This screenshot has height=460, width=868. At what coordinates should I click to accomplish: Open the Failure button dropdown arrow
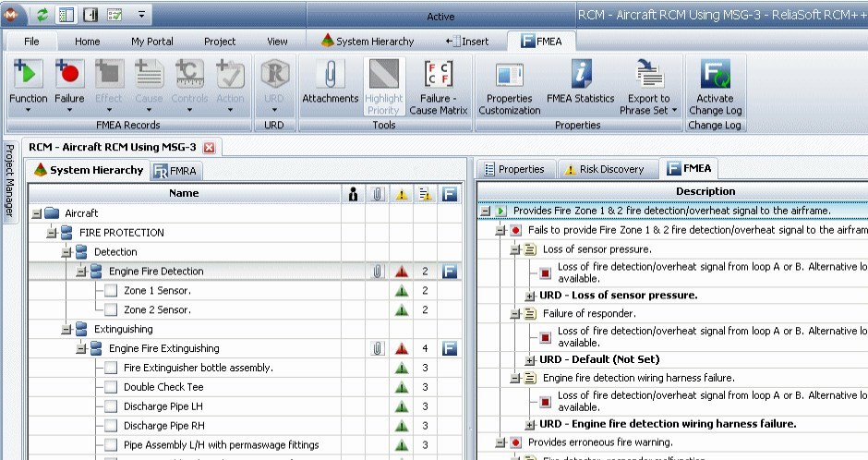(69, 110)
